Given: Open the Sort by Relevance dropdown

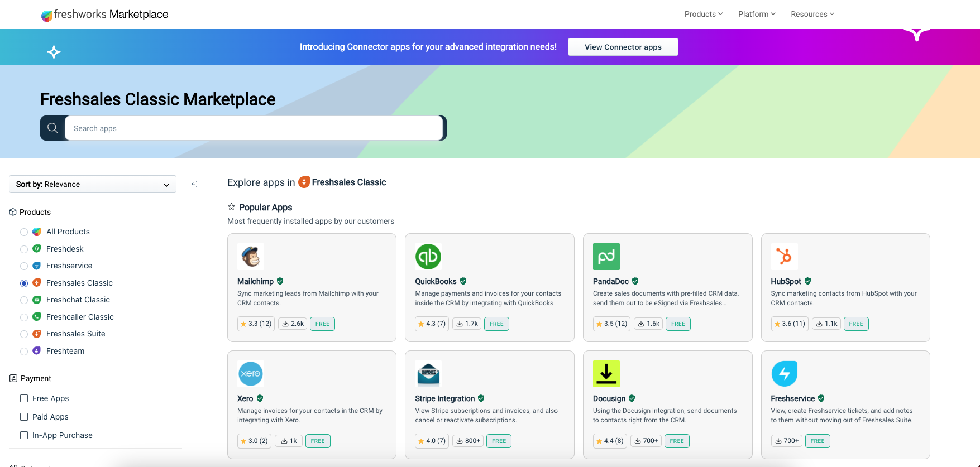Looking at the screenshot, I should [93, 184].
